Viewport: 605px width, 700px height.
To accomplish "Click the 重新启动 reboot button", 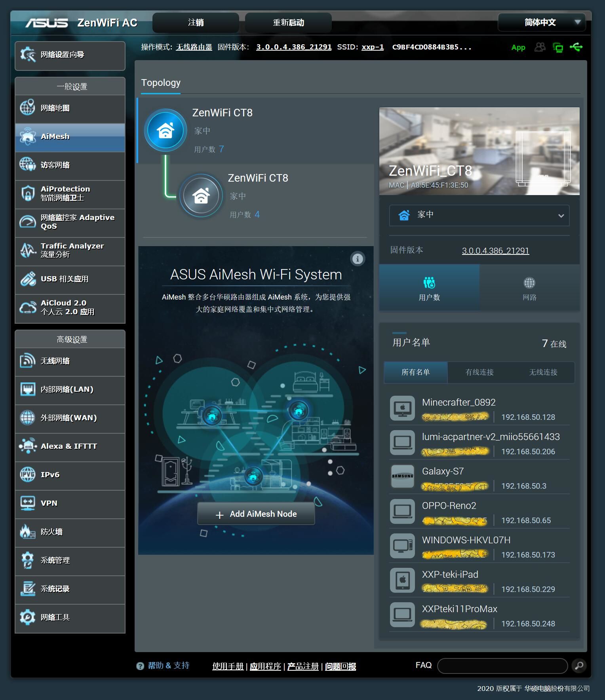I will 288,23.
